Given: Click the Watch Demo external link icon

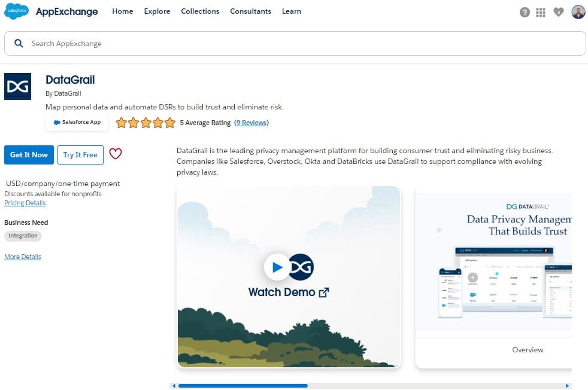Looking at the screenshot, I should tap(323, 292).
